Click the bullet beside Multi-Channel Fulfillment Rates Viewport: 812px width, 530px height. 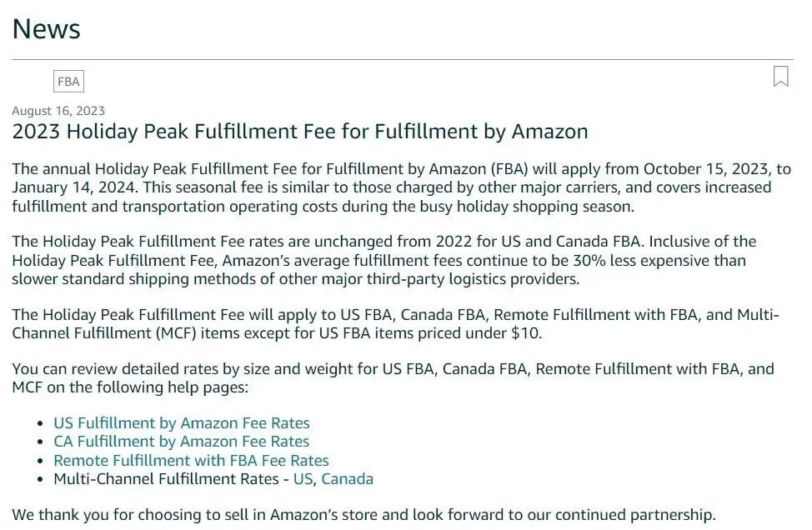coord(43,479)
